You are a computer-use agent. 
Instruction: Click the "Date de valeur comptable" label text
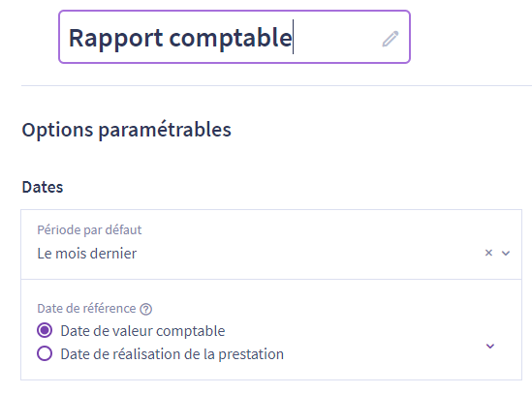click(x=142, y=331)
